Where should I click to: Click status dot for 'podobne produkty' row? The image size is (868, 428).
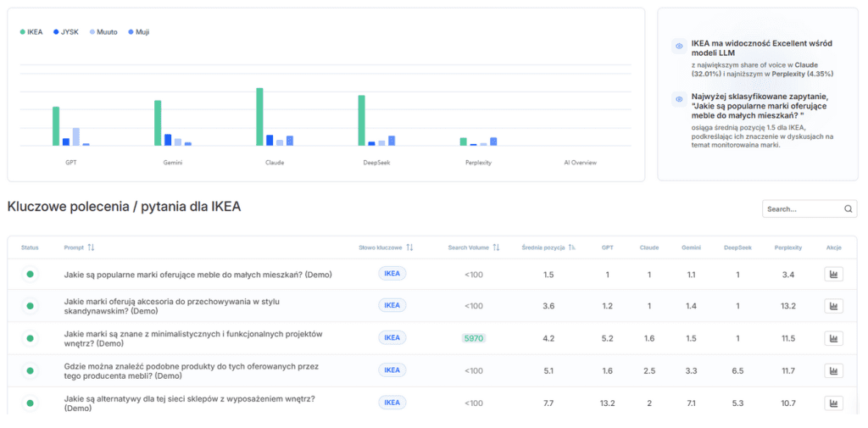[x=30, y=370]
